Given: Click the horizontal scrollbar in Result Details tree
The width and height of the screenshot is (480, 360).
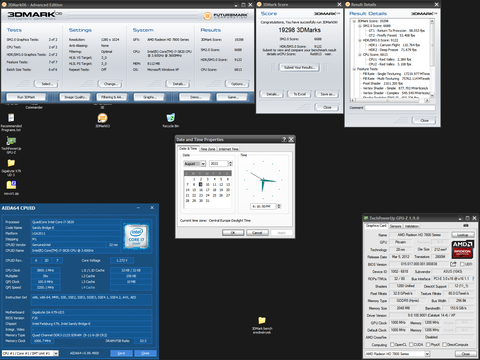Looking at the screenshot, I should [390, 100].
